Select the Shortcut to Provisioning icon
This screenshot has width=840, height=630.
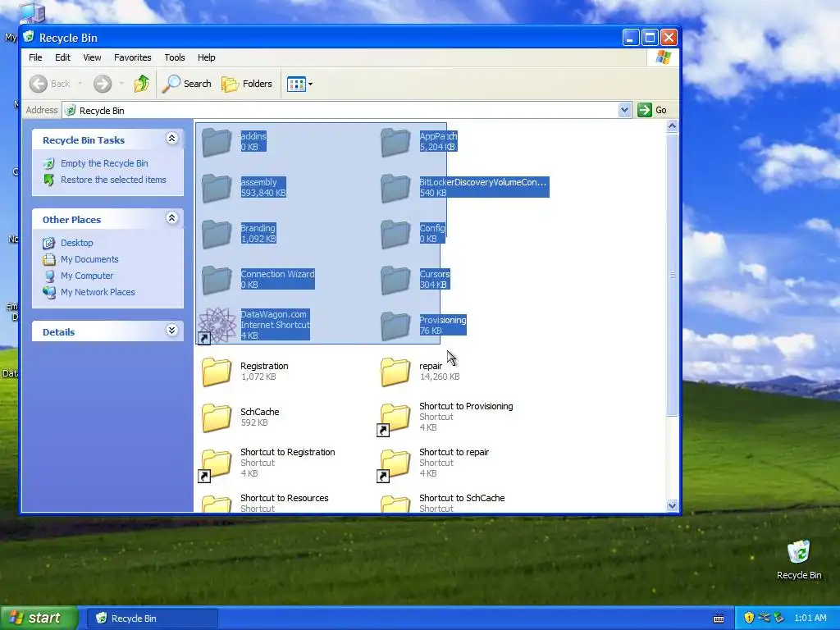(395, 418)
